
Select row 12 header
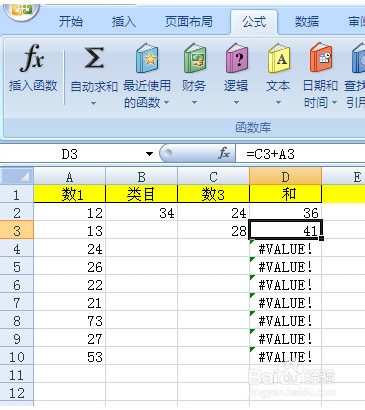click(x=17, y=393)
